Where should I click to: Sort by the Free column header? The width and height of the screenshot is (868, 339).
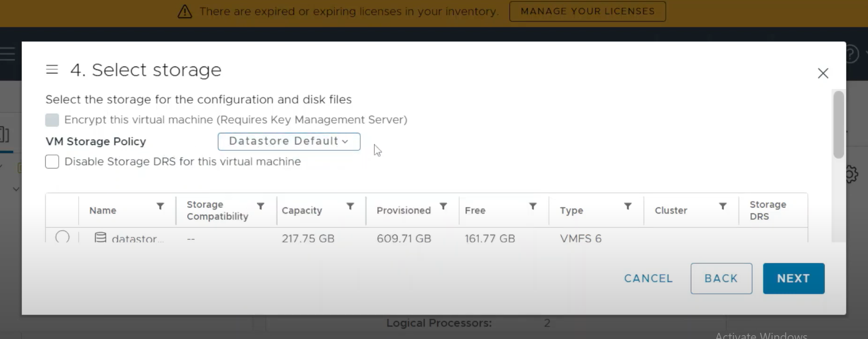click(x=475, y=210)
